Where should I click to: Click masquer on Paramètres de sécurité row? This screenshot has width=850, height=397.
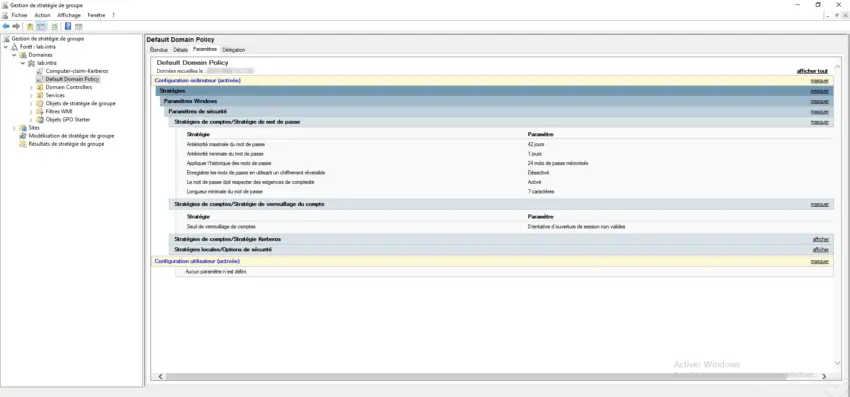[x=819, y=112]
